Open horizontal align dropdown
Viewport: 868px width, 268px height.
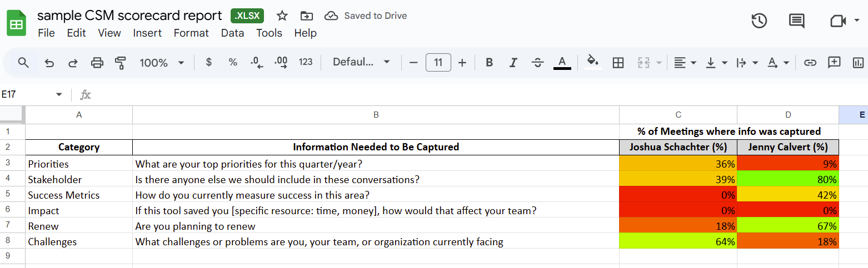[685, 63]
